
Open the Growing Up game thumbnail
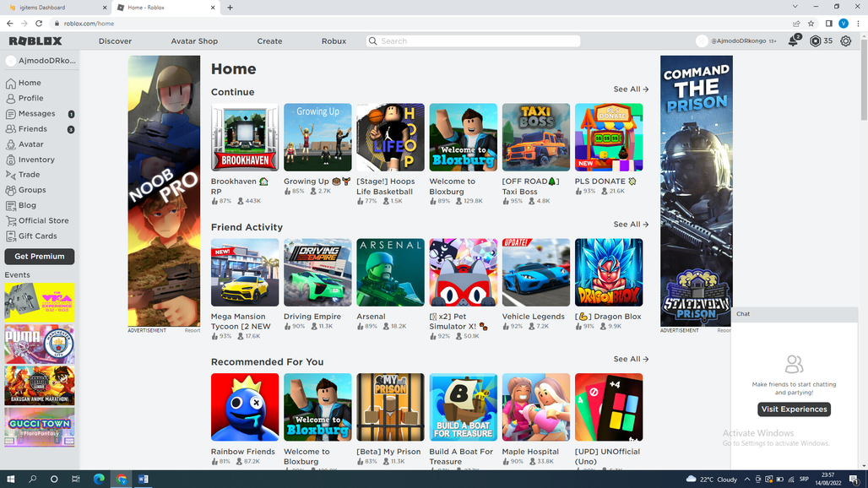[x=317, y=138]
